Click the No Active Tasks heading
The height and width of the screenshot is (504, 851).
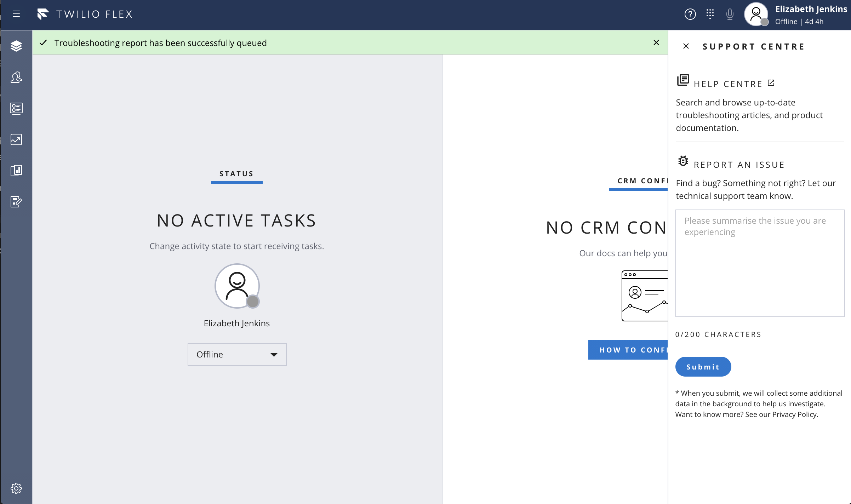point(236,220)
